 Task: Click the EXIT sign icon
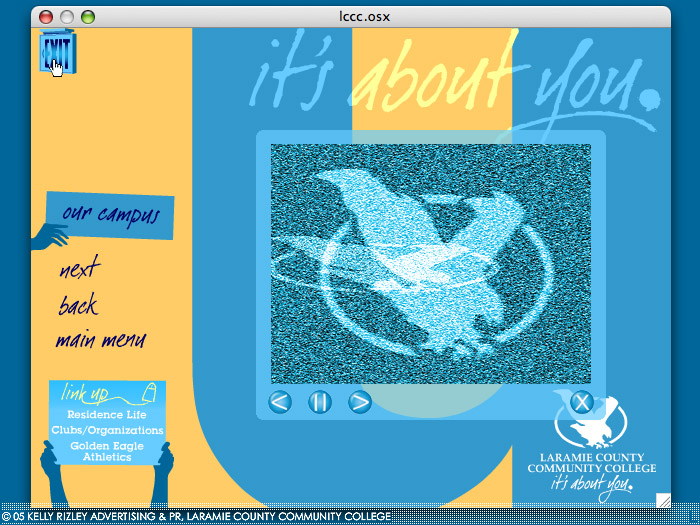(58, 52)
